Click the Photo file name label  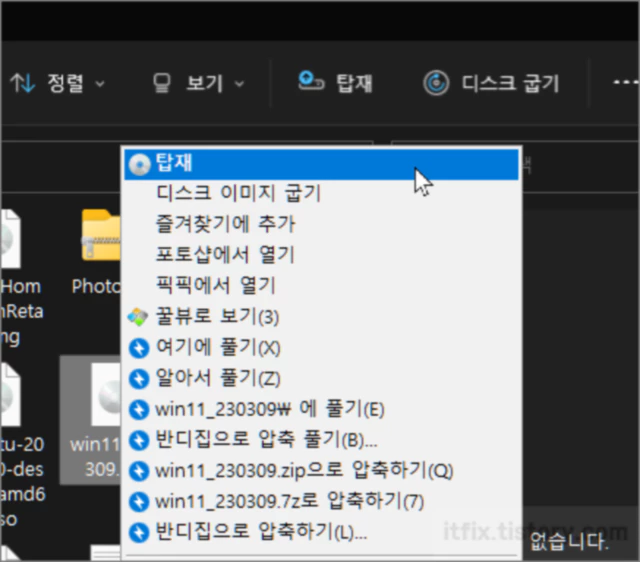tap(96, 287)
